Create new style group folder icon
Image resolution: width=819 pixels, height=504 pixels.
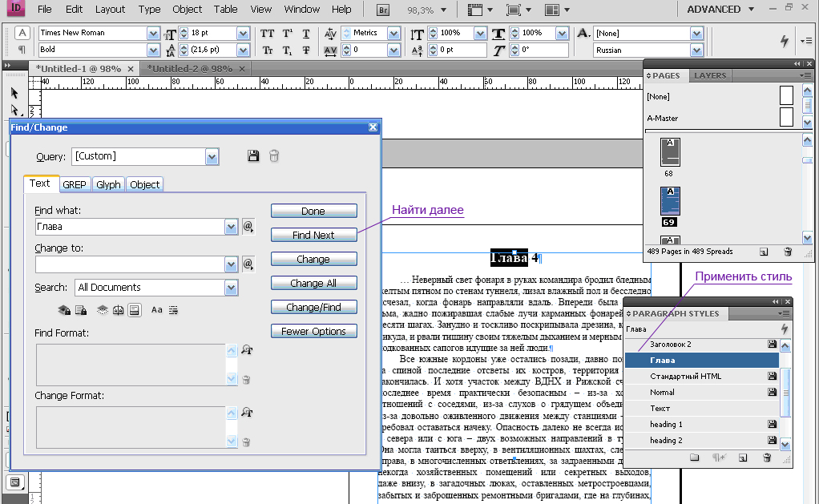(694, 458)
